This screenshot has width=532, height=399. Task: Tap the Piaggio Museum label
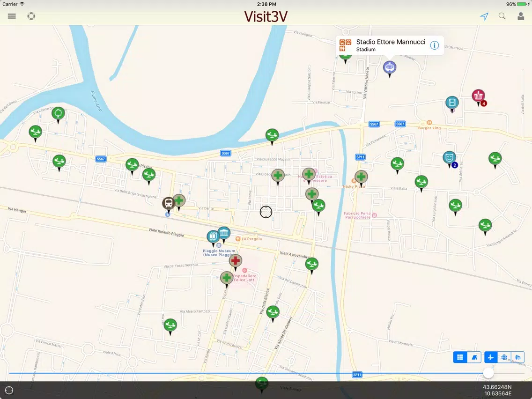click(x=219, y=253)
